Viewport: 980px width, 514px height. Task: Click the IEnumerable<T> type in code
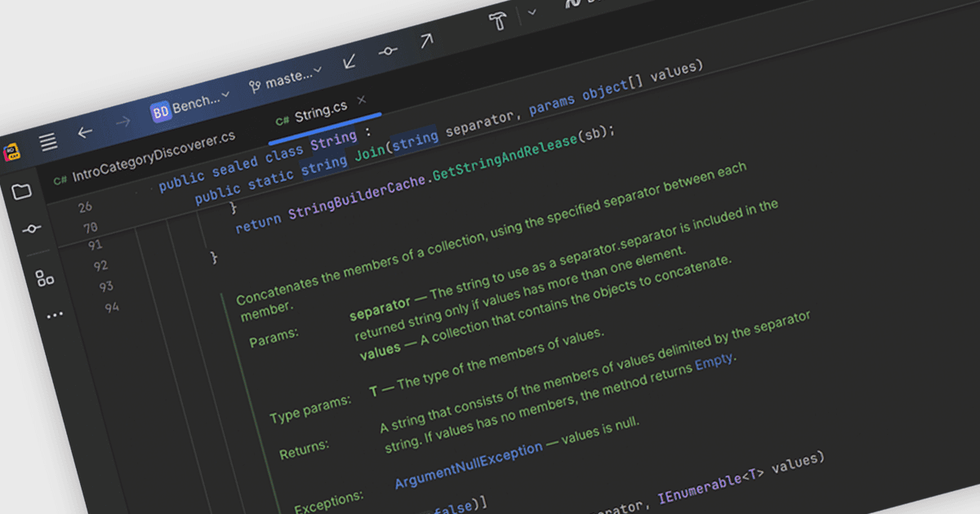(710, 485)
